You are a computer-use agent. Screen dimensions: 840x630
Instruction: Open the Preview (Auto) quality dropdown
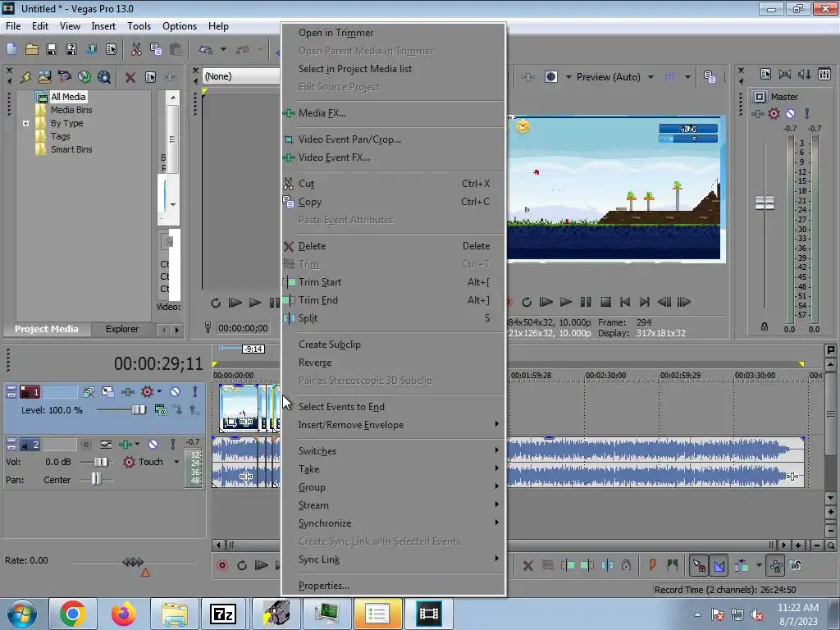[x=651, y=77]
